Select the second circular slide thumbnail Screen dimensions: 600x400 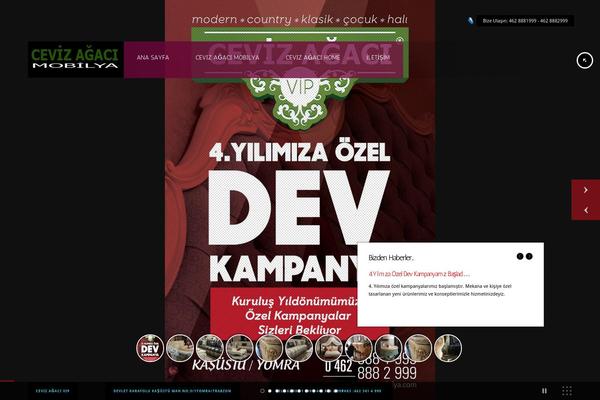point(180,348)
